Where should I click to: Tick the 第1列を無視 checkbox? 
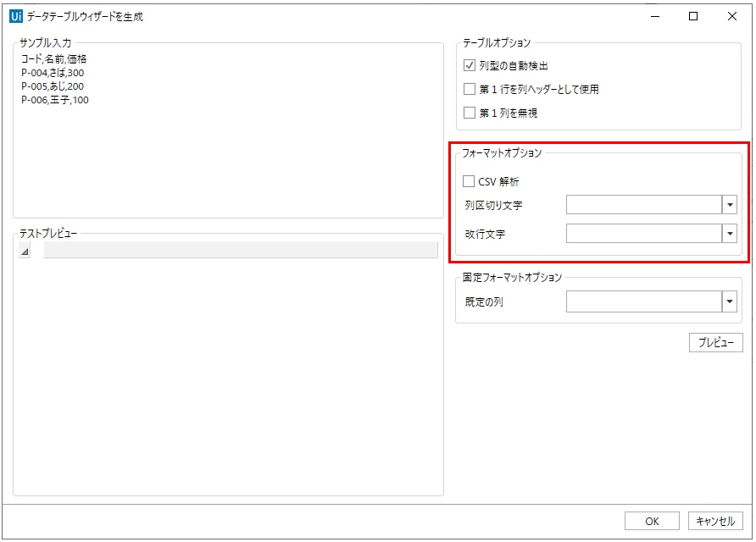470,113
